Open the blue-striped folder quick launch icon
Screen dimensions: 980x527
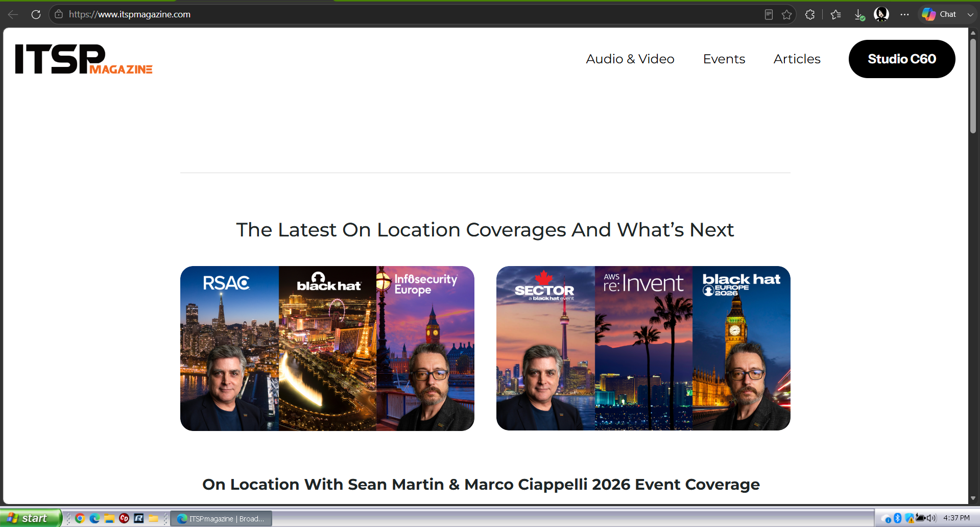pyautogui.click(x=109, y=518)
